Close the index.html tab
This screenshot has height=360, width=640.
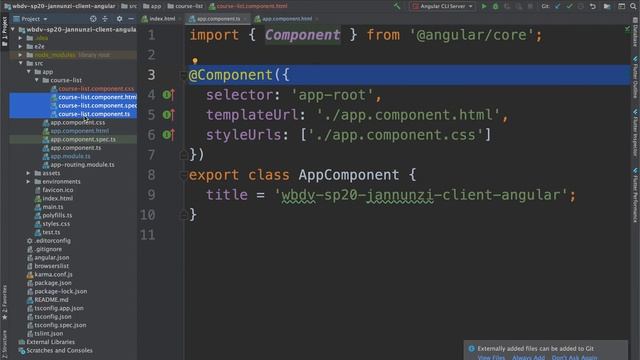tap(180, 19)
